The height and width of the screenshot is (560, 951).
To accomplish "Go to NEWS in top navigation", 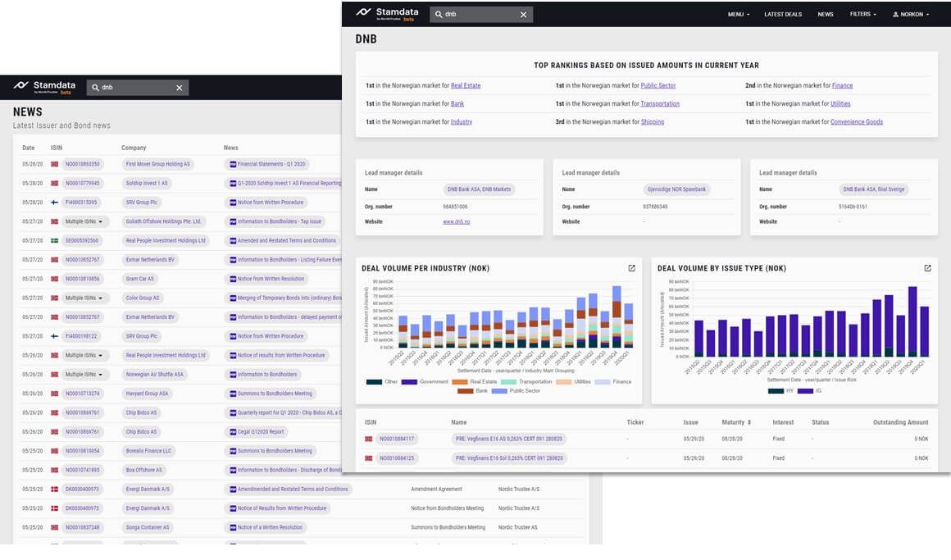I will point(825,15).
